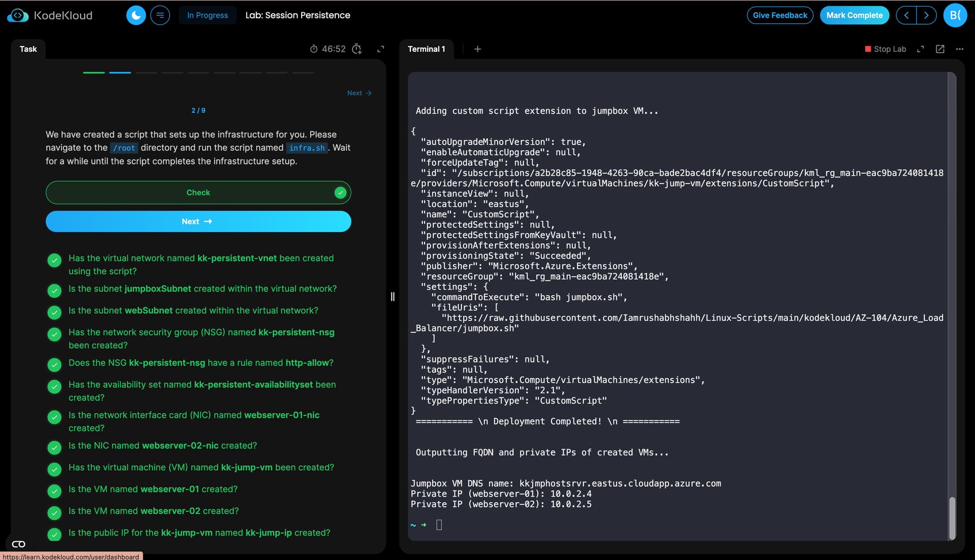This screenshot has height=560, width=975.
Task: Click the blue Next button
Action: [x=198, y=221]
